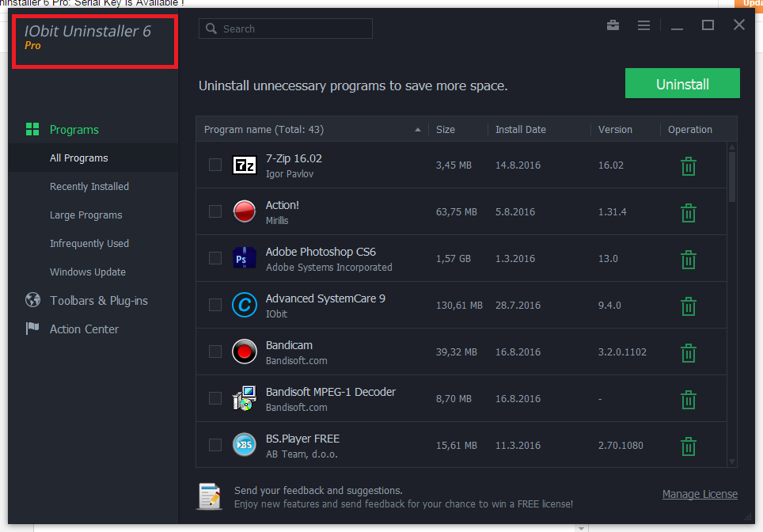
Task: Click the Mirillis publisher text
Action: (277, 221)
